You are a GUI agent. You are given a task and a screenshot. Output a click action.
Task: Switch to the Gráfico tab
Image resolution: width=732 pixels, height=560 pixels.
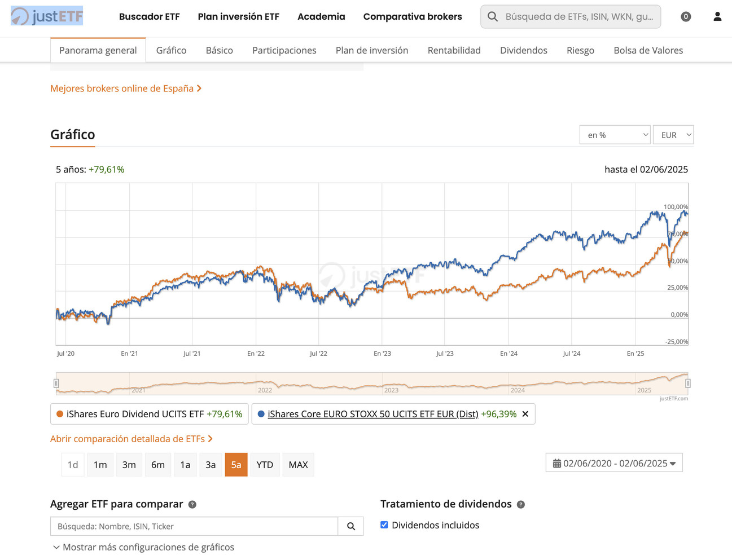(172, 50)
